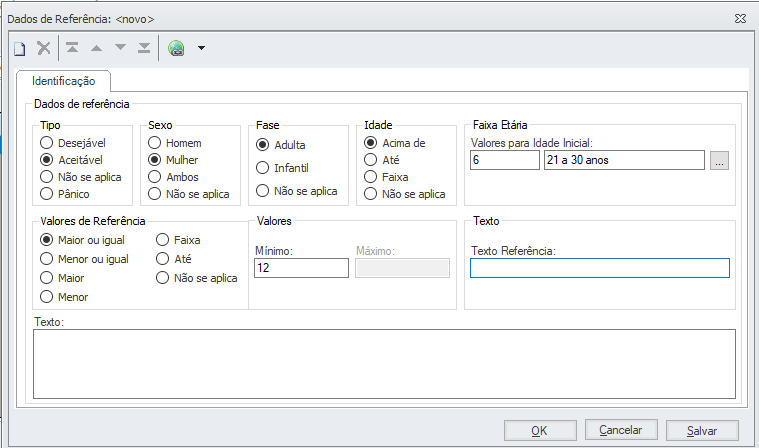
Task: Click the '21 a 30 anos' description field
Action: (624, 160)
